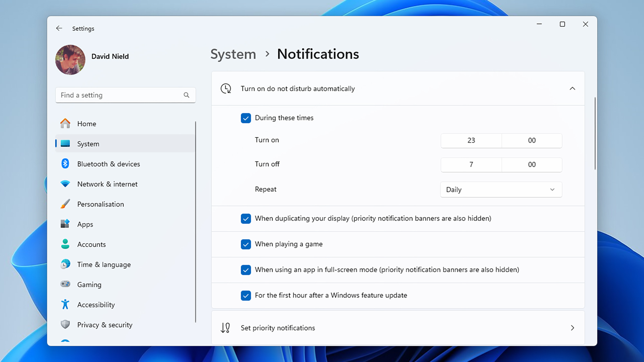Screen dimensions: 644x362
Task: Open the Home icon in the sidebar
Action: click(65, 124)
